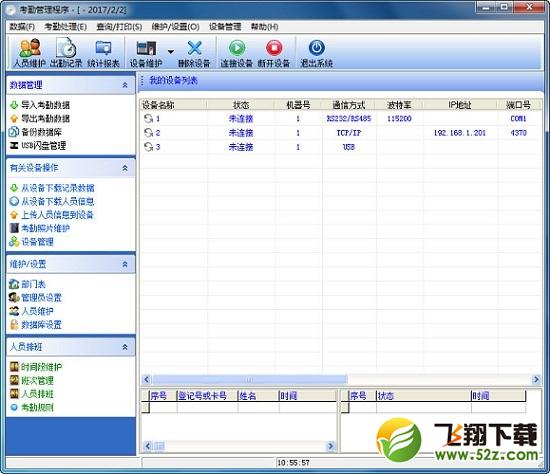The height and width of the screenshot is (474, 550).
Task: Select device row 2 with TCP/IP
Action: point(340,133)
